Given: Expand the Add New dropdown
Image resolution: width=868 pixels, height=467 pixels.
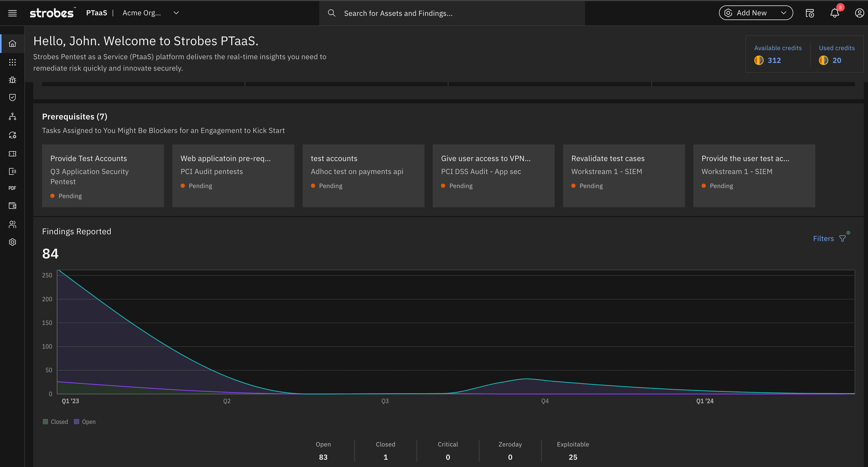Looking at the screenshot, I should click(x=756, y=13).
